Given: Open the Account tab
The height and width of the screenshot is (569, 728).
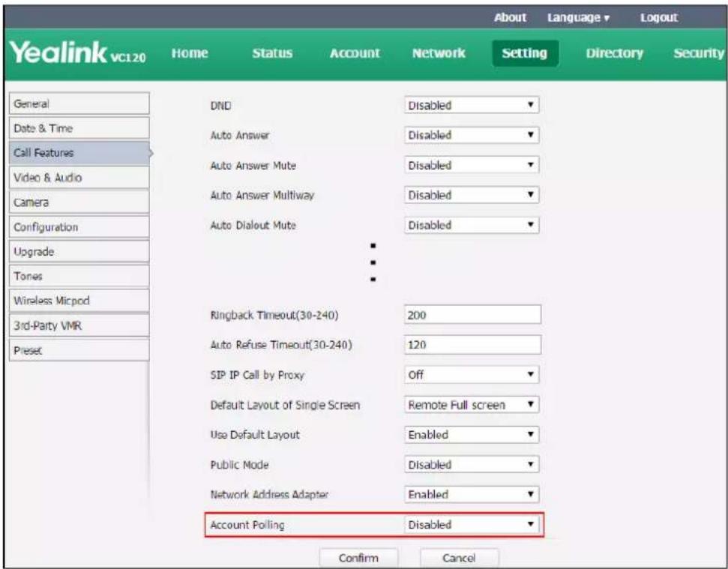Looking at the screenshot, I should (x=355, y=53).
